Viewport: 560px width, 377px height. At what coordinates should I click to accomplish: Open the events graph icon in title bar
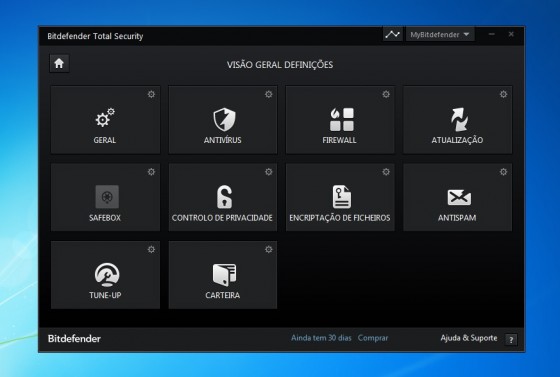click(x=392, y=35)
